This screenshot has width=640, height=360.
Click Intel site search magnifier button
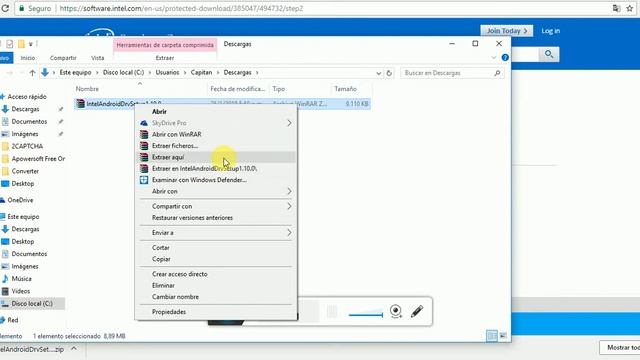pyautogui.click(x=549, y=54)
